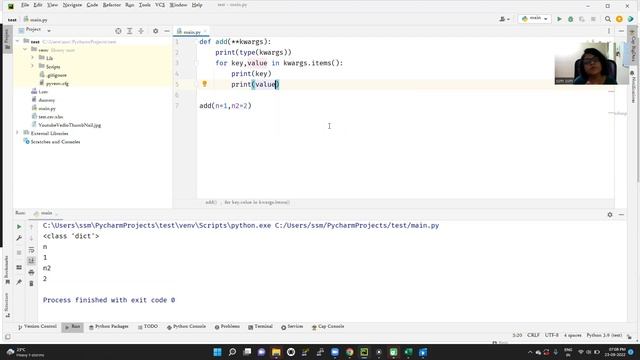The height and width of the screenshot is (360, 640).
Task: Click the Stop square in Run panel
Action: (19, 253)
